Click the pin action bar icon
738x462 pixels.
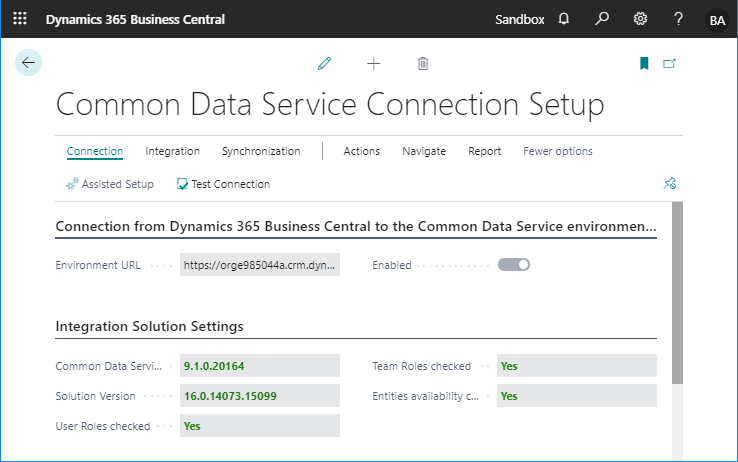[670, 183]
